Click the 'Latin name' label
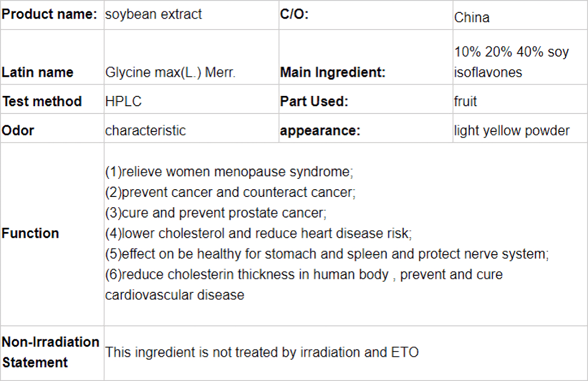Viewport: 588px width, 381px height. tap(38, 72)
